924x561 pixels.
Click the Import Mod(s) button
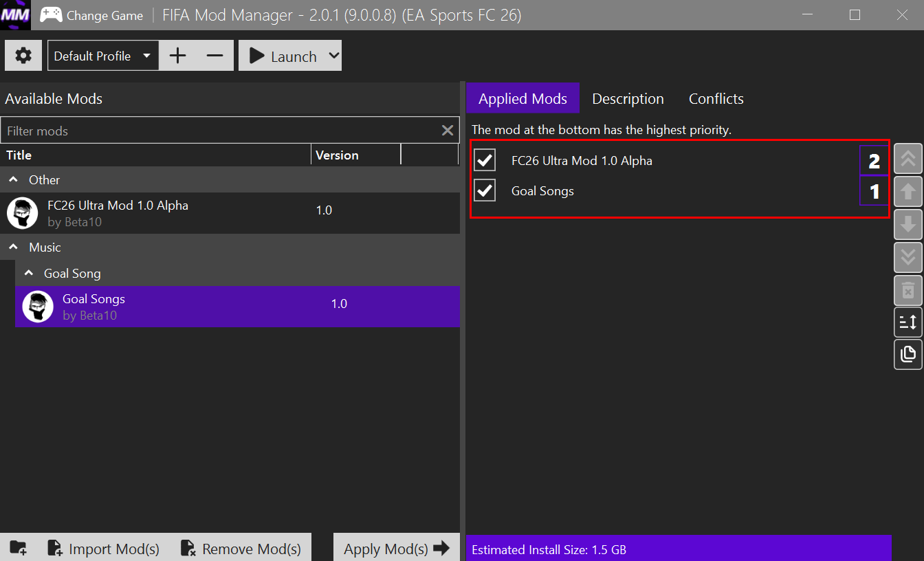point(103,548)
